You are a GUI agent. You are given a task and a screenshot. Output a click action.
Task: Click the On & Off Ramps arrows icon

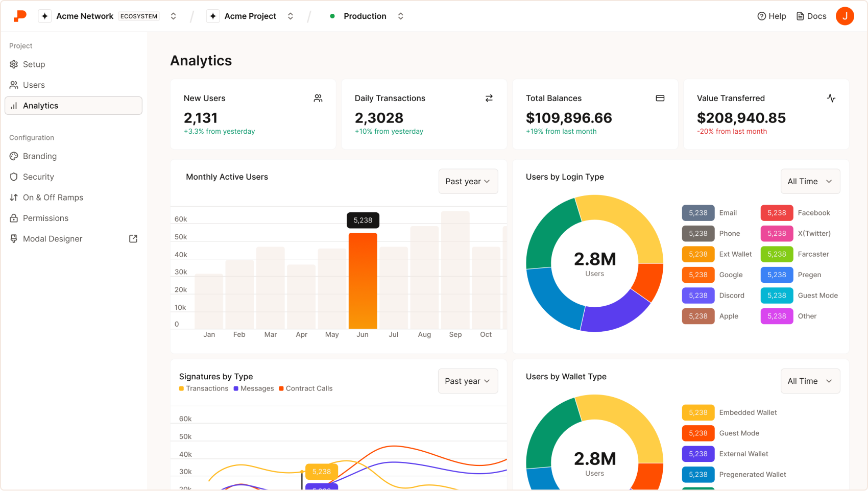click(14, 198)
